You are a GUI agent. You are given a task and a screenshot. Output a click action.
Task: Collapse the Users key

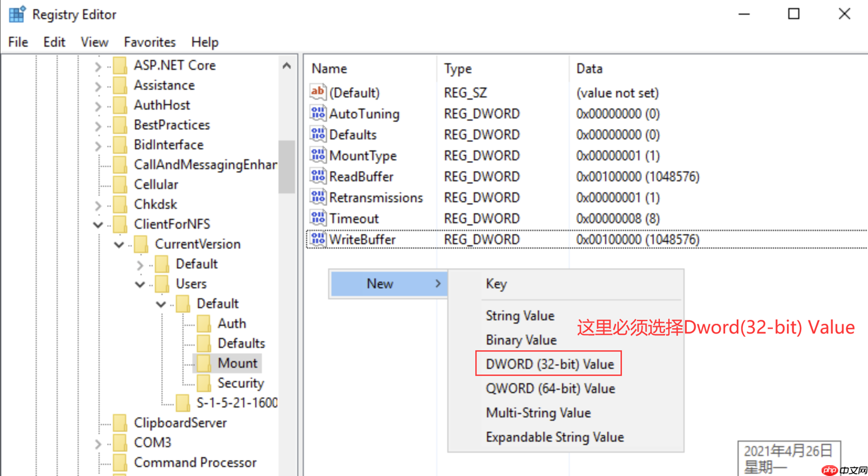140,284
